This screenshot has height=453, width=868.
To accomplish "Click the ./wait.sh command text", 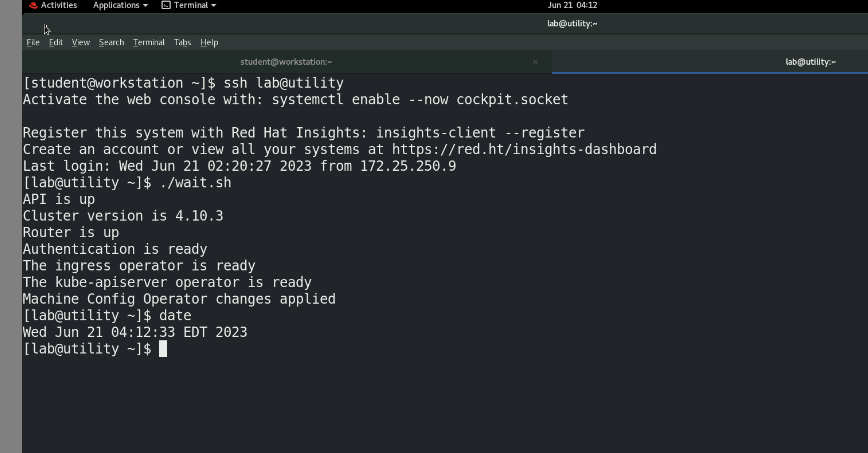I will click(x=196, y=183).
